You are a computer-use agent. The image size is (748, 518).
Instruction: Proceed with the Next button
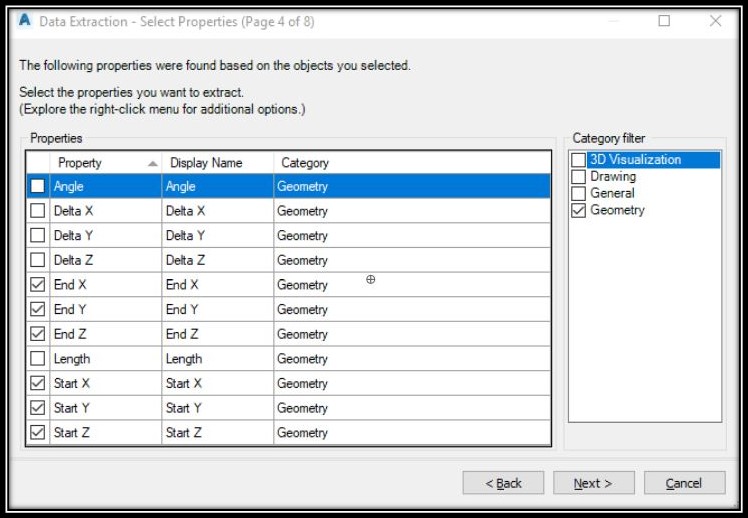click(594, 483)
